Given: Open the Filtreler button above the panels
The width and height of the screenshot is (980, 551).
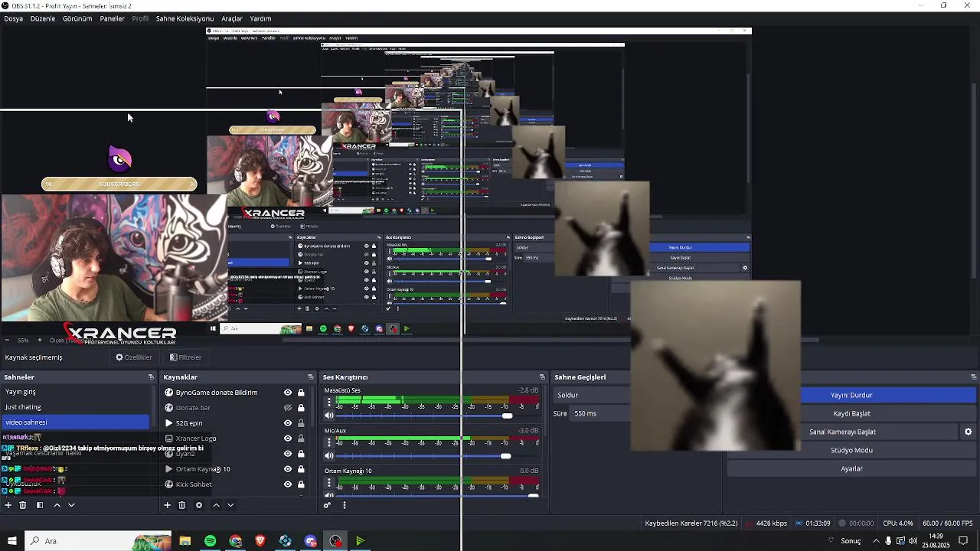Looking at the screenshot, I should 186,357.
